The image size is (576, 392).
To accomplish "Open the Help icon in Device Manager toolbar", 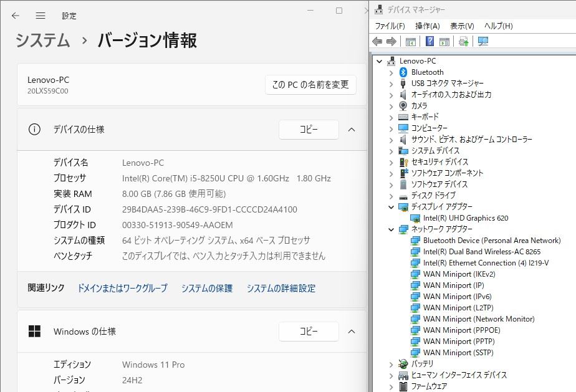I will [430, 41].
